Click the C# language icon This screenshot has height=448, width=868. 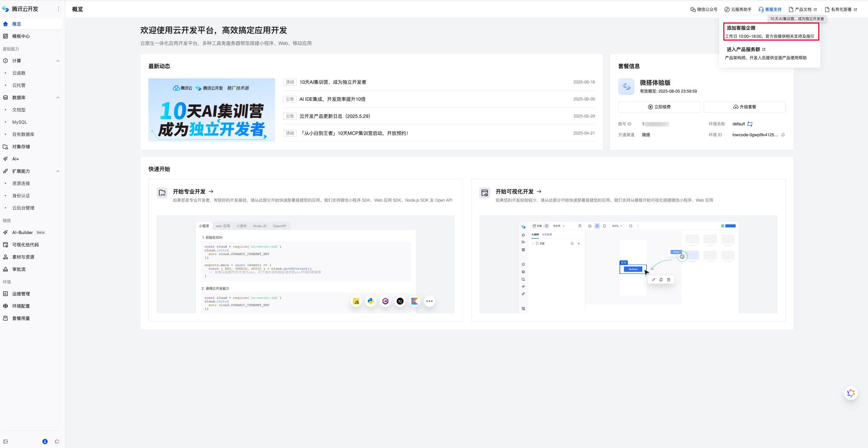(385, 301)
